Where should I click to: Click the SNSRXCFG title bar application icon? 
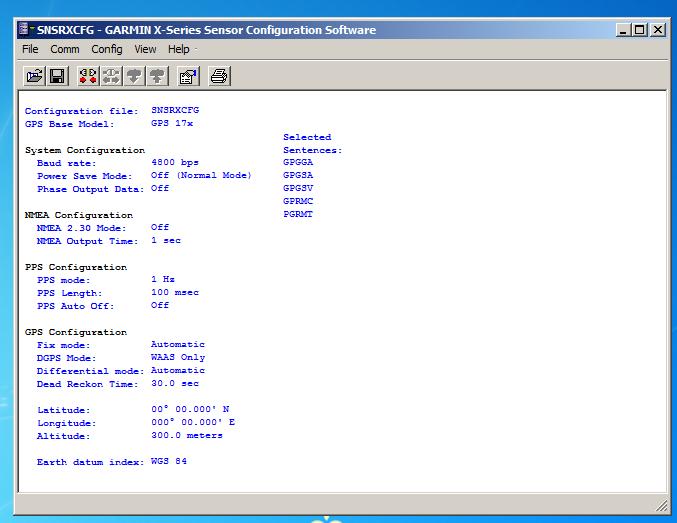24,29
